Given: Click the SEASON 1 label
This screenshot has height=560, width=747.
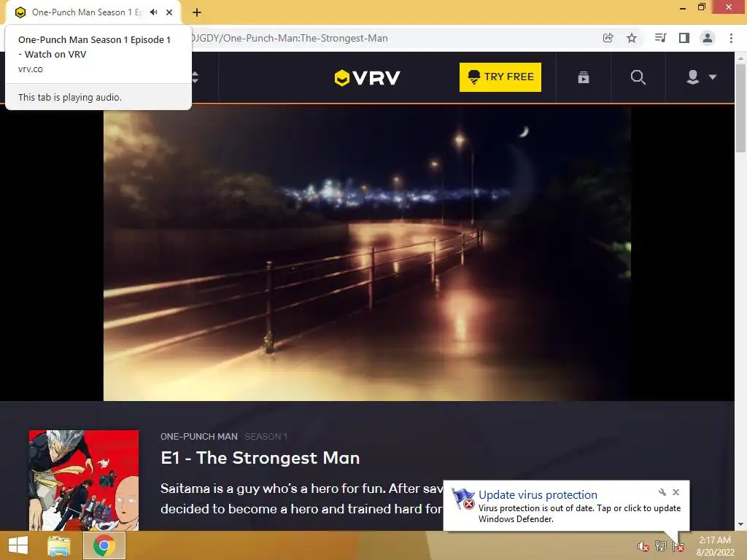Looking at the screenshot, I should (x=266, y=436).
